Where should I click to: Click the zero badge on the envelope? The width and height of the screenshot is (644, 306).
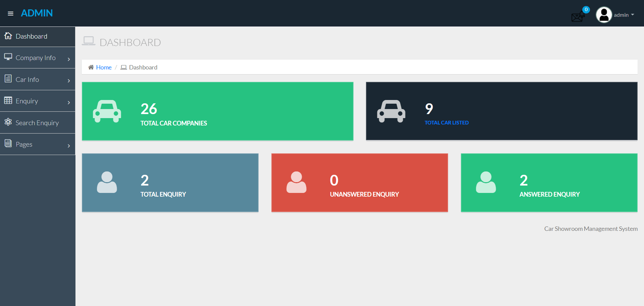(x=586, y=9)
